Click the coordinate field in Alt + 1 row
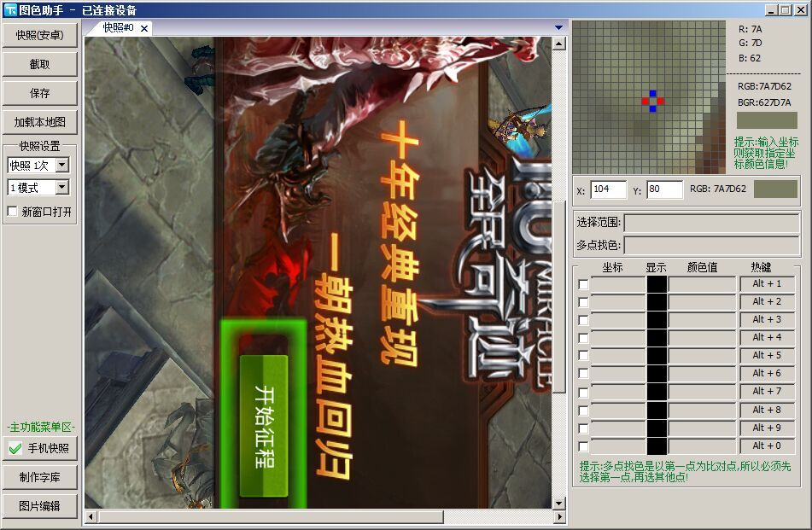The image size is (812, 530). pyautogui.click(x=618, y=284)
